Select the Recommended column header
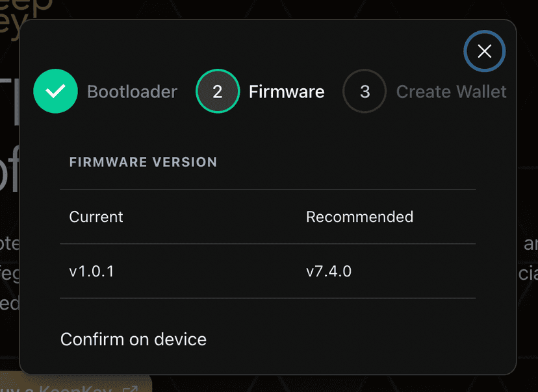Viewport: 538px width, 392px height. click(359, 217)
